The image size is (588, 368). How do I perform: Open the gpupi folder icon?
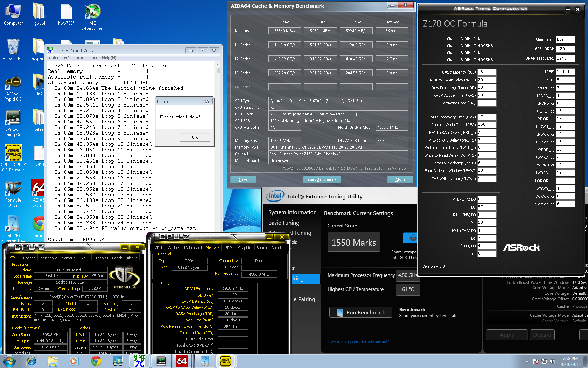pyautogui.click(x=40, y=15)
